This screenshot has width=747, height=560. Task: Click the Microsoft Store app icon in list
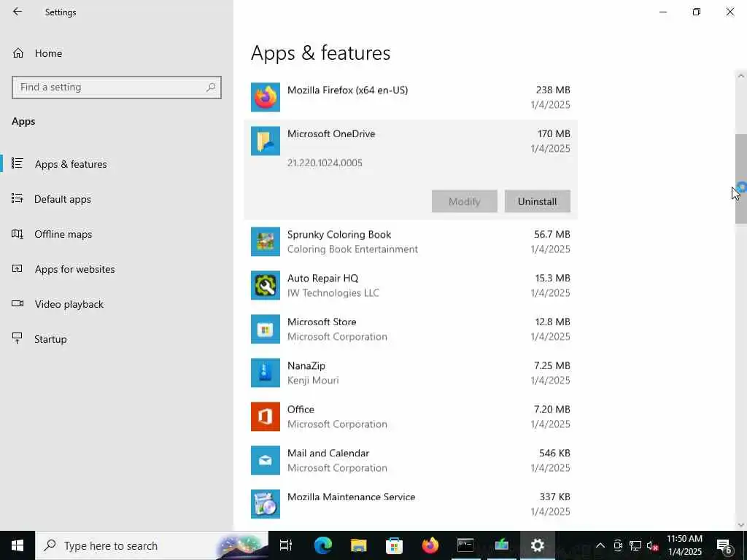266,329
